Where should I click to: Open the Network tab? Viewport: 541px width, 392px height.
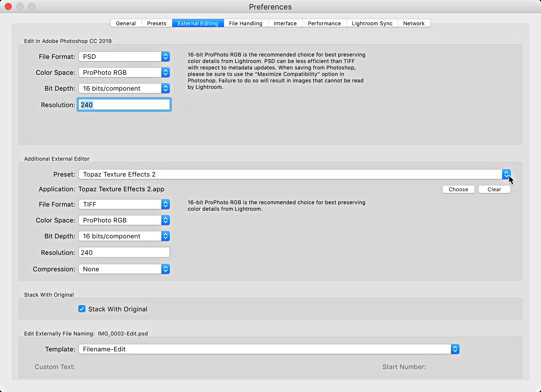414,23
